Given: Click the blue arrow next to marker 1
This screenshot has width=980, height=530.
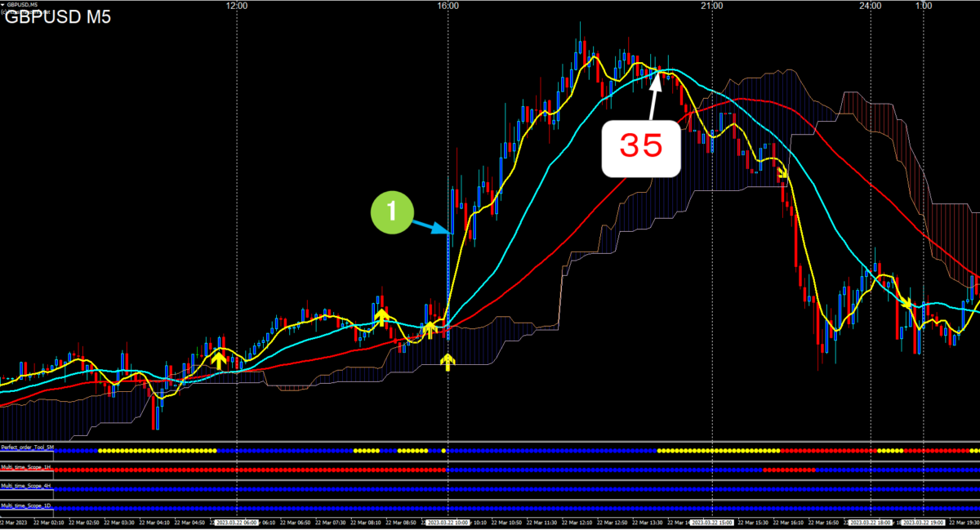Looking at the screenshot, I should click(x=430, y=224).
